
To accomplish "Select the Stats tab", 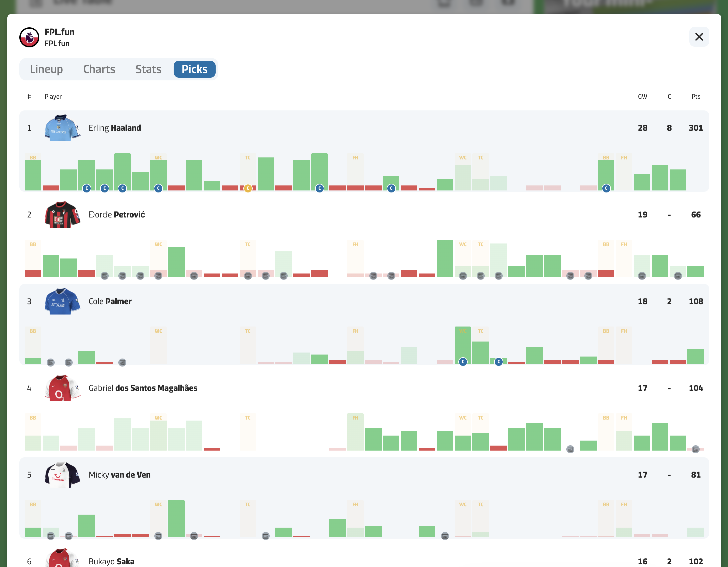I will coord(148,69).
